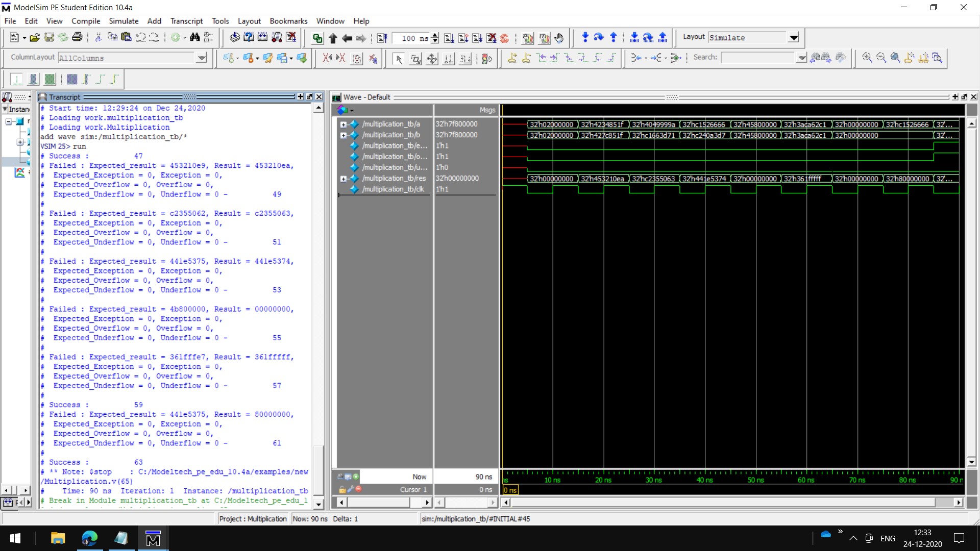Open the Simulate menu
980x551 pixels.
[x=123, y=21]
